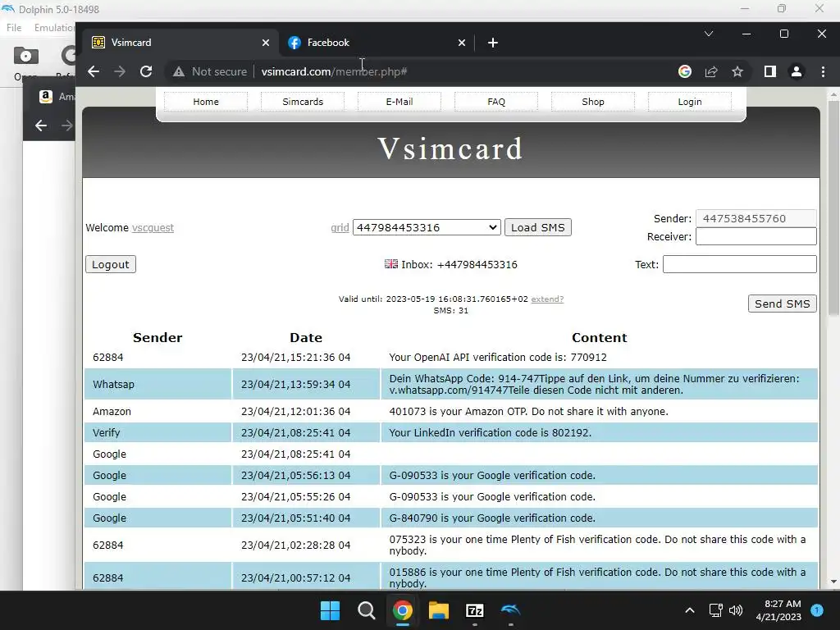Open the Google icon in address bar
840x630 pixels.
coord(685,71)
